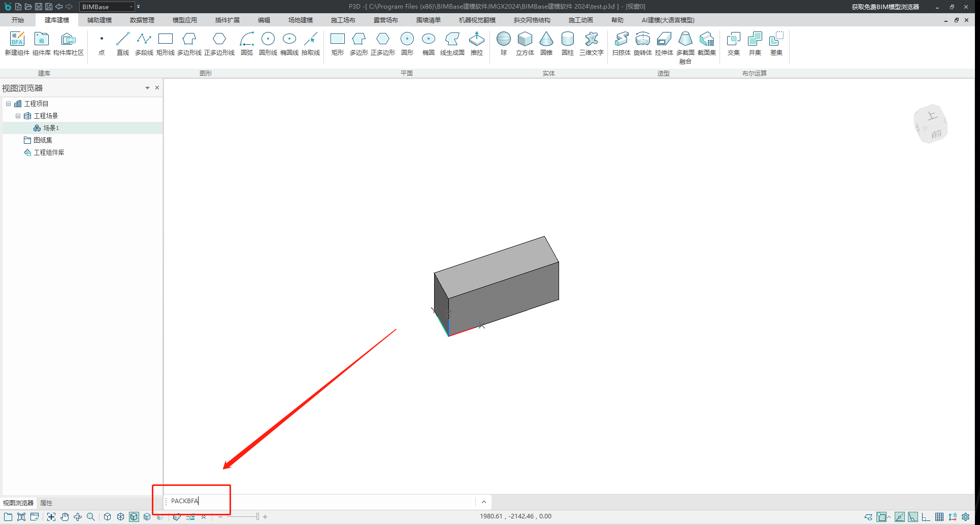Expand the command line history chevron
980x525 pixels.
tap(483, 502)
